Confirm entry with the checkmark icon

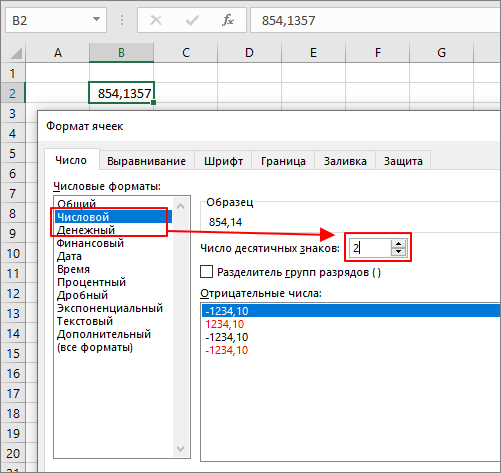(192, 20)
